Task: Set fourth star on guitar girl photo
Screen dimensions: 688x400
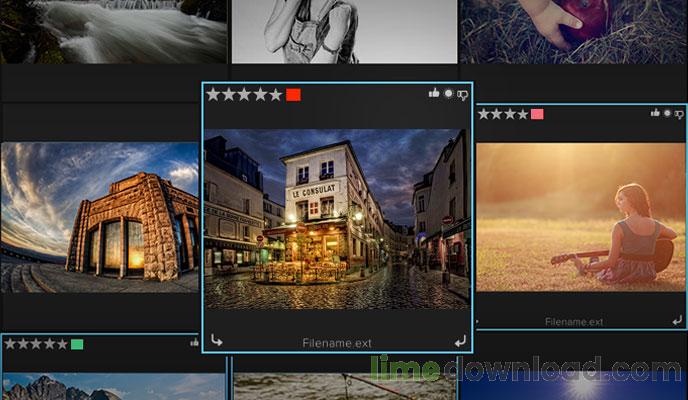Action: 522,114
